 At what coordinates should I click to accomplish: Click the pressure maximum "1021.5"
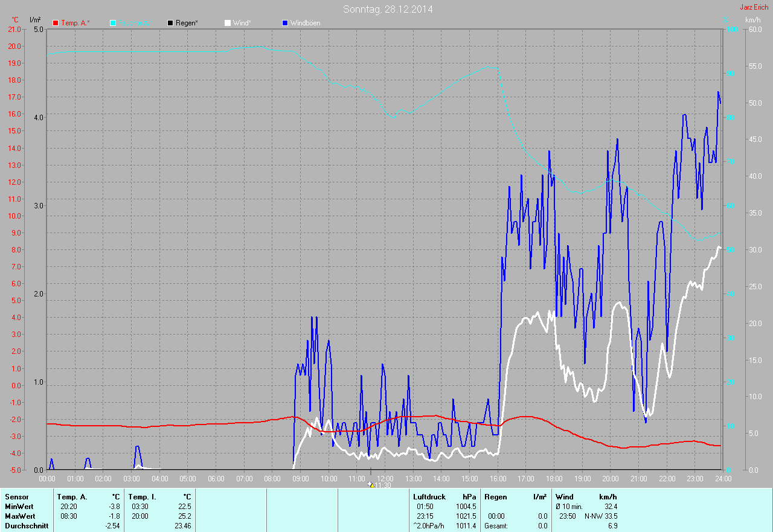[x=466, y=516]
